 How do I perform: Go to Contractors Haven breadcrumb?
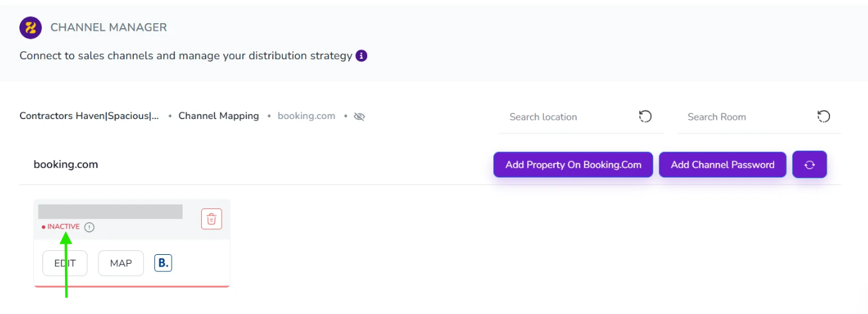point(89,116)
